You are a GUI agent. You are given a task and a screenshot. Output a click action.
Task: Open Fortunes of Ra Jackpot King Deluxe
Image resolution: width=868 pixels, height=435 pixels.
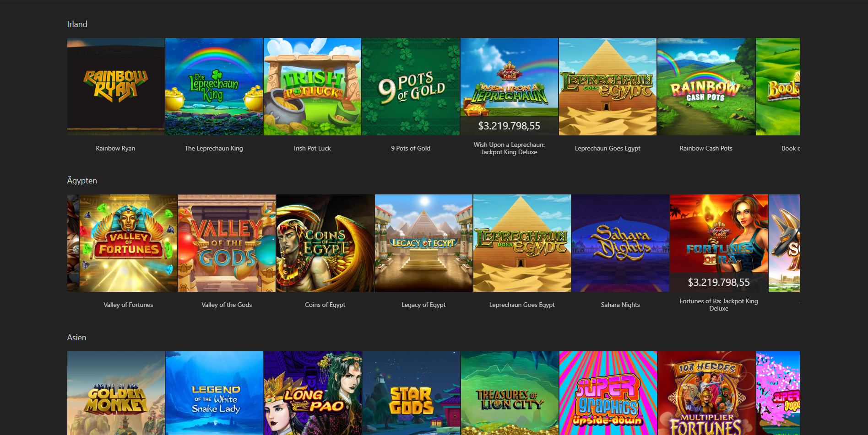click(718, 243)
